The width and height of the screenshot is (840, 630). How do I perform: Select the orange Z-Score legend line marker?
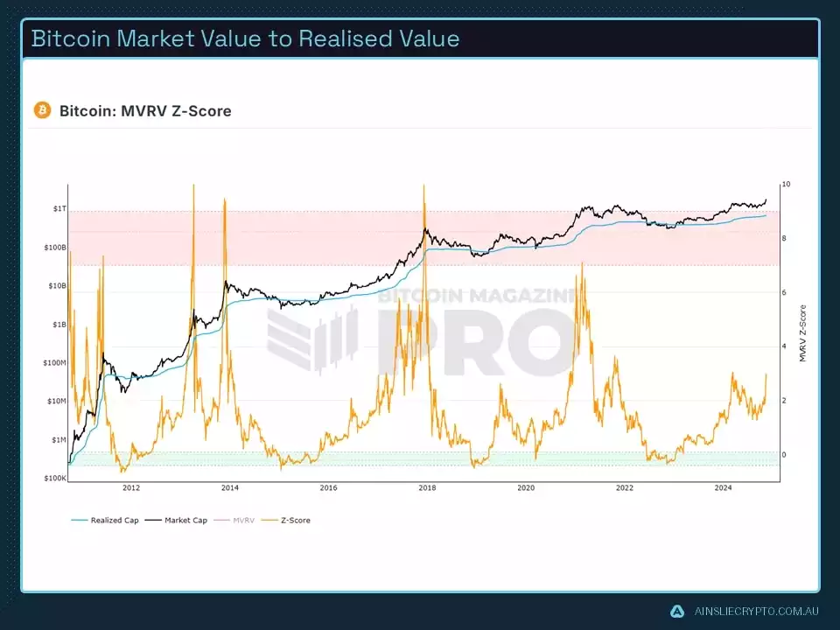click(x=268, y=520)
